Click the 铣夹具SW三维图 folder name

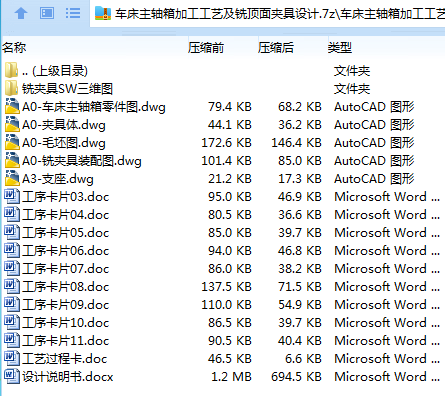coord(67,89)
